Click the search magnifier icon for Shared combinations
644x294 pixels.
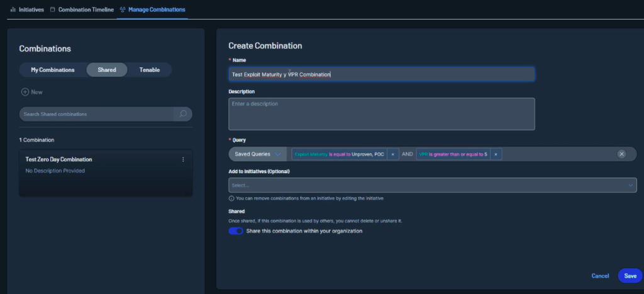pos(183,114)
